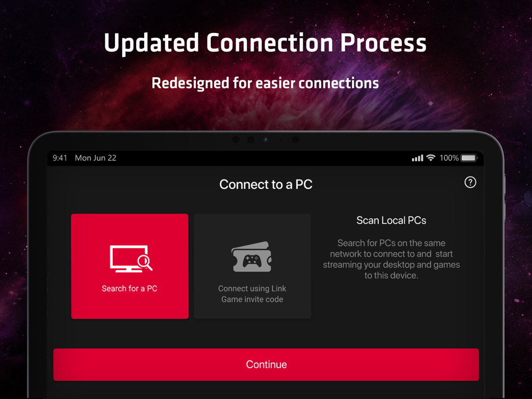The height and width of the screenshot is (399, 532).
Task: Tap the Wi-Fi status icon
Action: (430, 158)
